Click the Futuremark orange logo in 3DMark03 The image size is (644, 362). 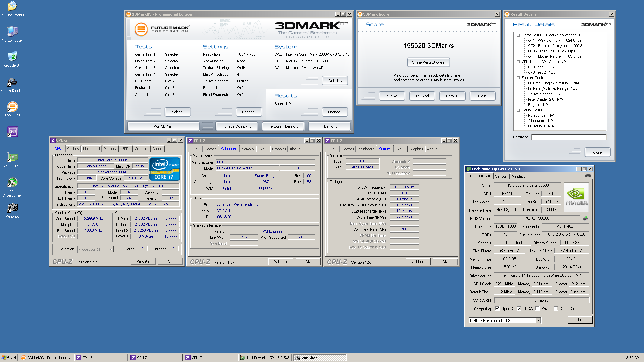(141, 29)
